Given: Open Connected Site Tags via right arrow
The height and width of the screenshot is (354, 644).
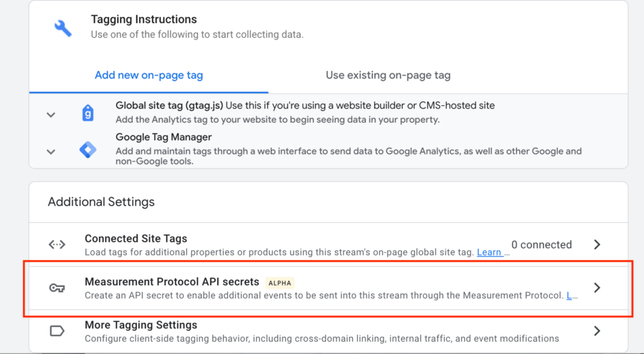Looking at the screenshot, I should (x=597, y=245).
